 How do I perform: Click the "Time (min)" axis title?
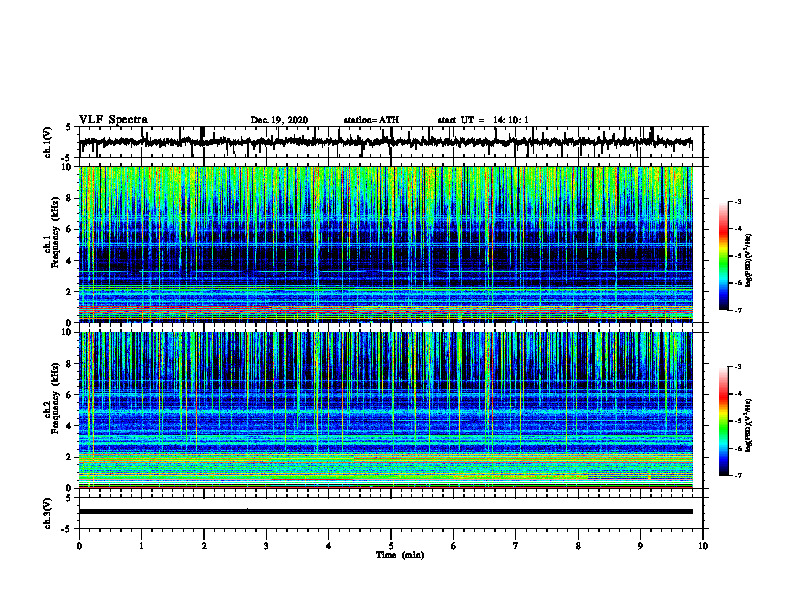tap(400, 555)
